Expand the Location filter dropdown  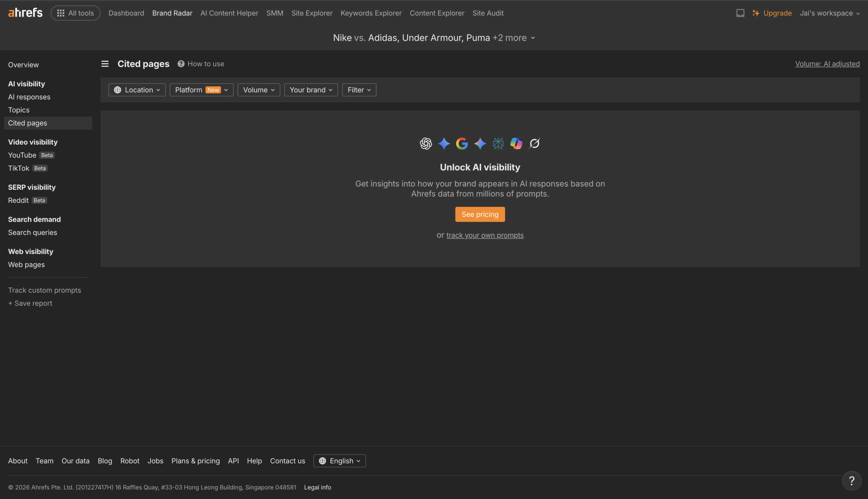click(x=137, y=90)
